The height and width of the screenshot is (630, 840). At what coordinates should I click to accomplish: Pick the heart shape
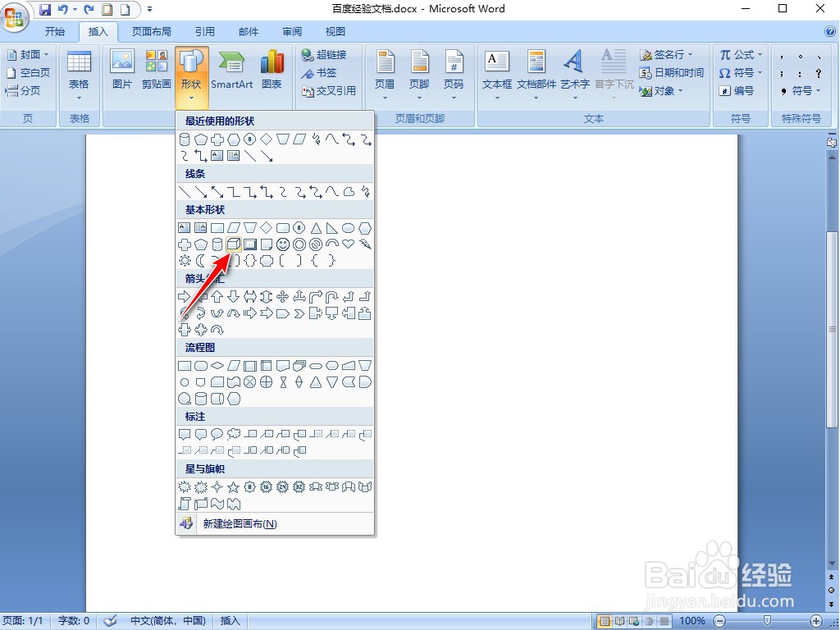pyautogui.click(x=348, y=244)
